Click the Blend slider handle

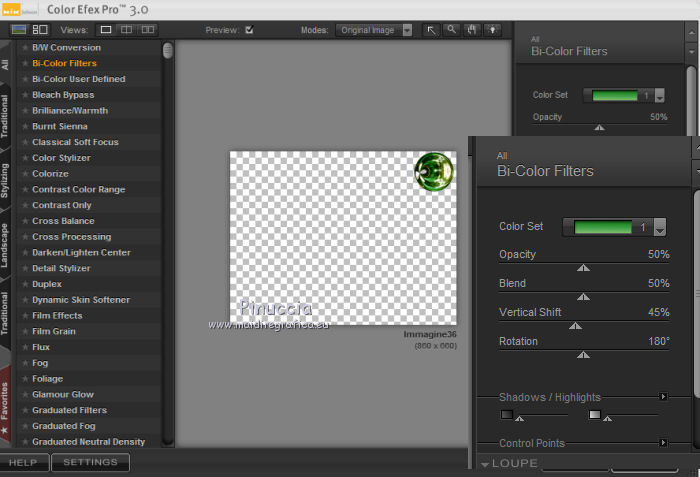[x=583, y=297]
